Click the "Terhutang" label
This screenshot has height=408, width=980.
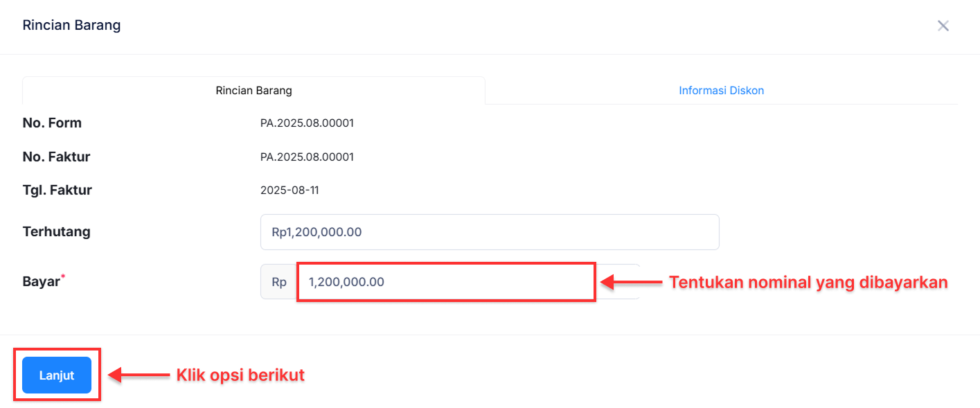coord(56,232)
